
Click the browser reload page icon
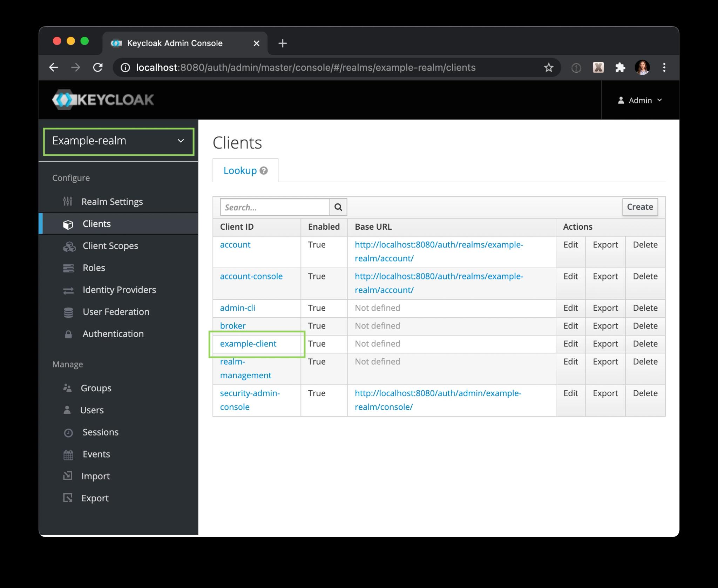coord(98,67)
